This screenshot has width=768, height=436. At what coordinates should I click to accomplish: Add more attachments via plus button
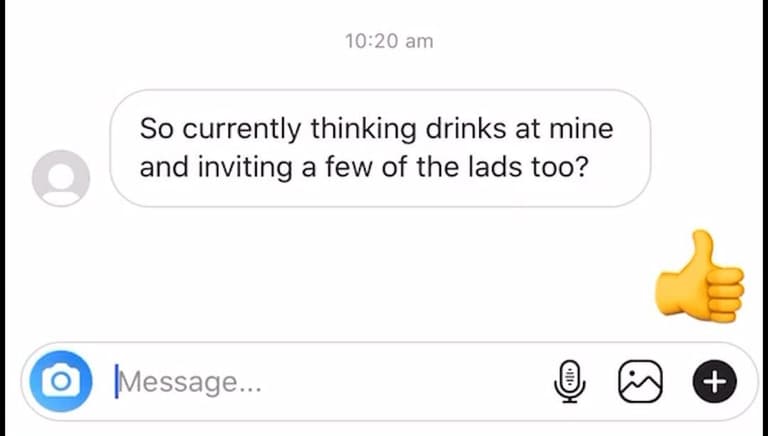pos(714,381)
